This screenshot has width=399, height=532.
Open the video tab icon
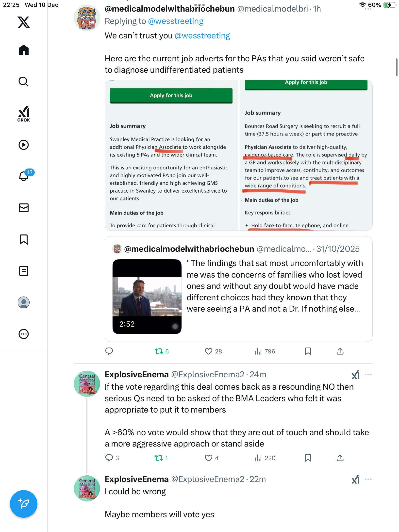24,145
